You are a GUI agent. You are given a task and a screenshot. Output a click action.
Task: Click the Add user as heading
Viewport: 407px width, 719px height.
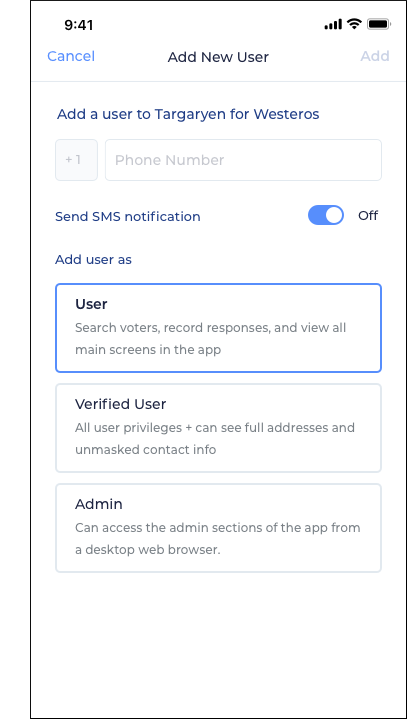94,260
